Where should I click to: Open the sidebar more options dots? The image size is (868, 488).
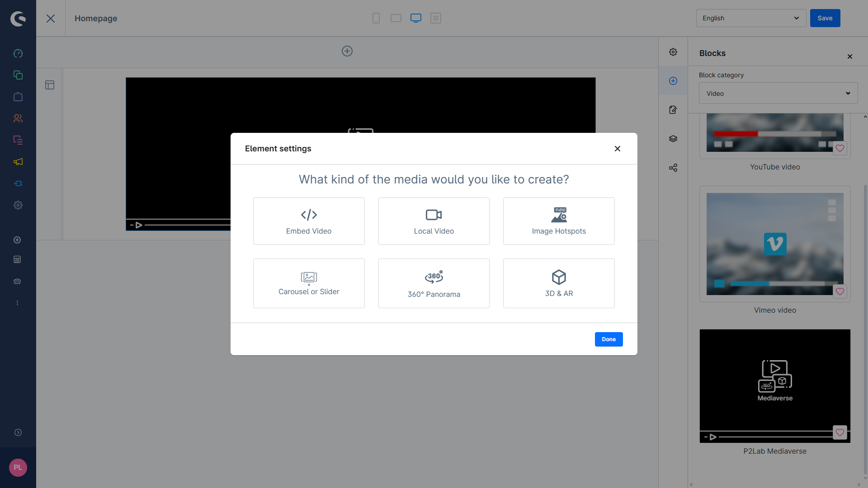(x=17, y=303)
